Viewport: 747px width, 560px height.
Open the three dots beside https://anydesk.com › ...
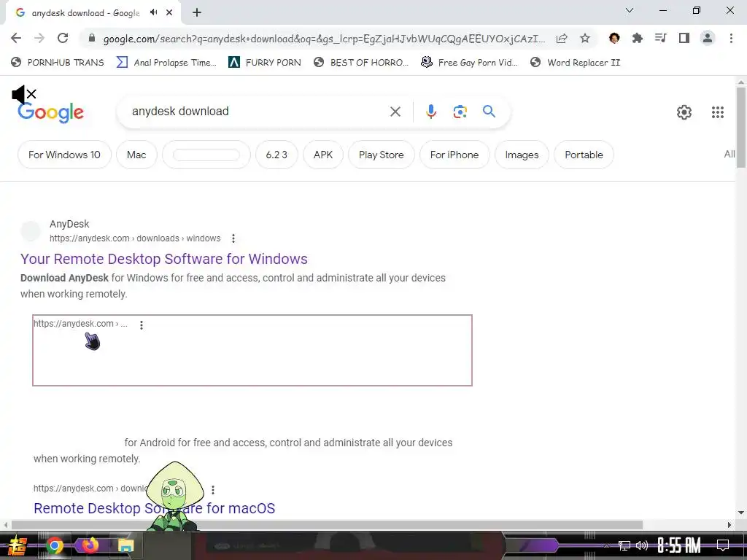pyautogui.click(x=141, y=324)
